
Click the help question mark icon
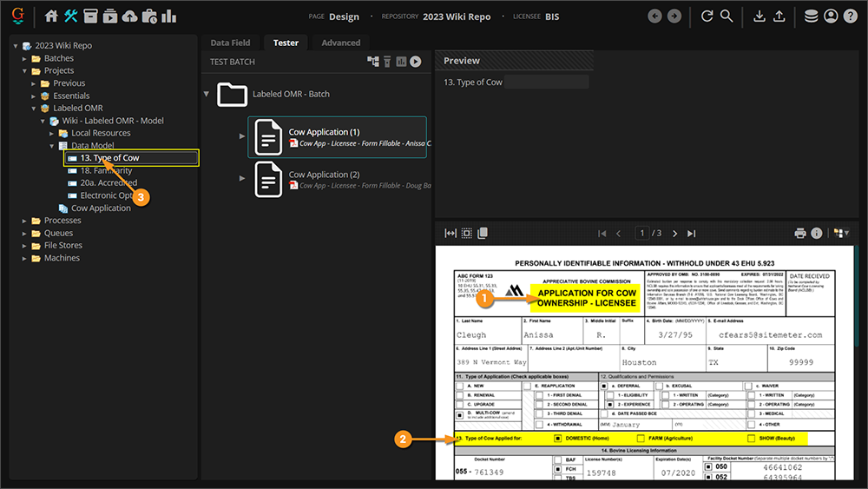coord(850,16)
